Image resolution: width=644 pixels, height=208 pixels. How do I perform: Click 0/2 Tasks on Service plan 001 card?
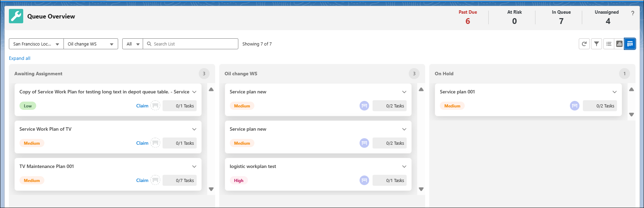coord(600,106)
